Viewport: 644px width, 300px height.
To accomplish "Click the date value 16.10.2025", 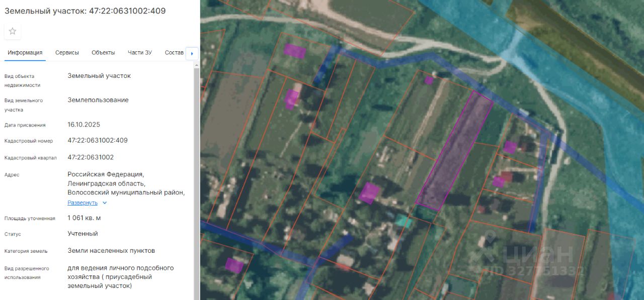I will (x=84, y=125).
